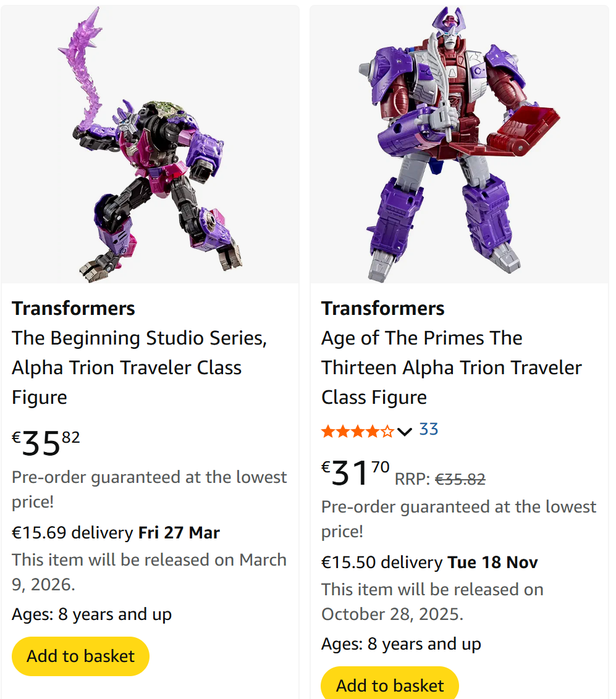Click Transformers brand name above Age of Primes title

pos(383,308)
